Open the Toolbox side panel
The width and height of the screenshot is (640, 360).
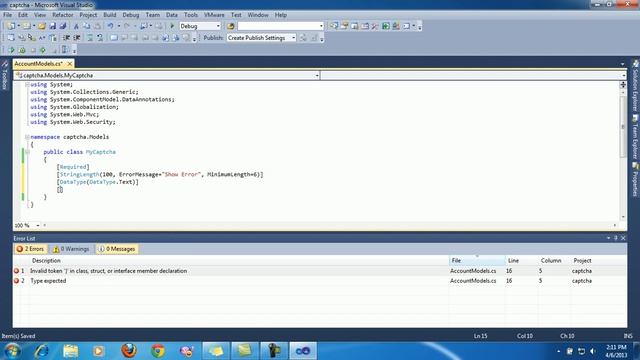4,76
